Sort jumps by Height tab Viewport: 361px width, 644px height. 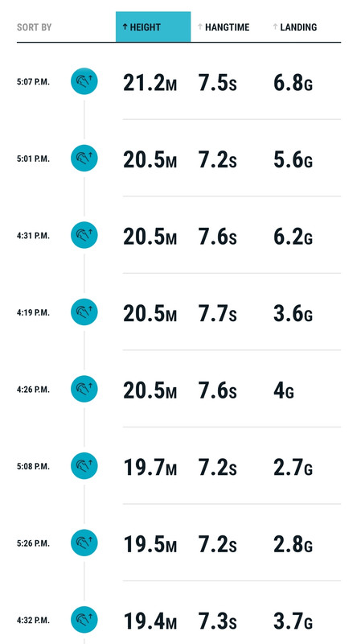153,27
